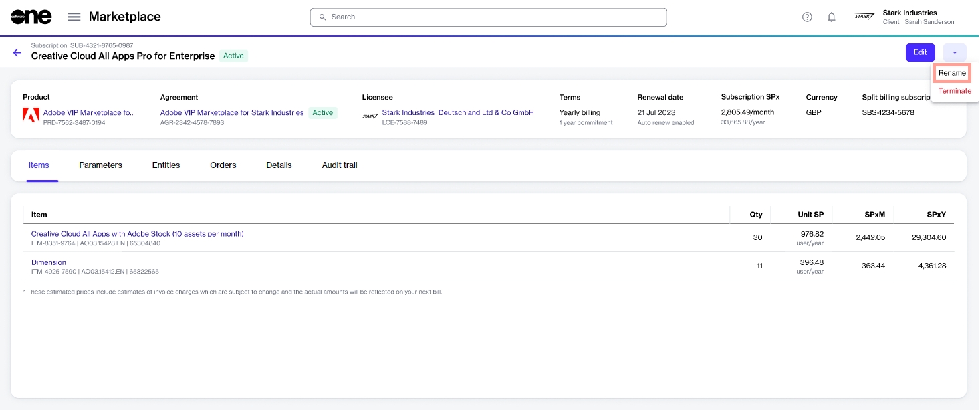Click the Stark licensee logo icon
The height and width of the screenshot is (410, 980).
pos(370,115)
